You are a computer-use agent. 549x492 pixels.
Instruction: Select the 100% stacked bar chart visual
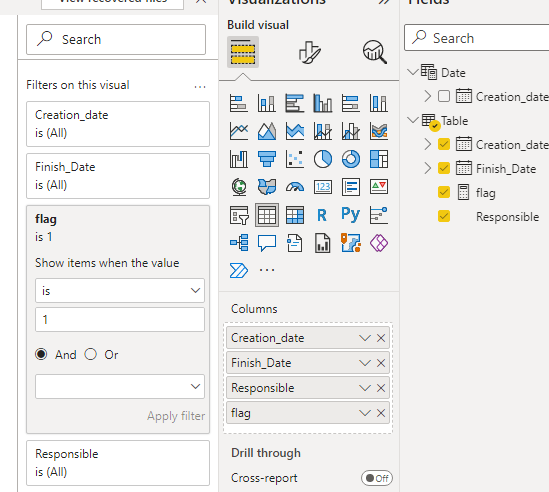[x=351, y=103]
